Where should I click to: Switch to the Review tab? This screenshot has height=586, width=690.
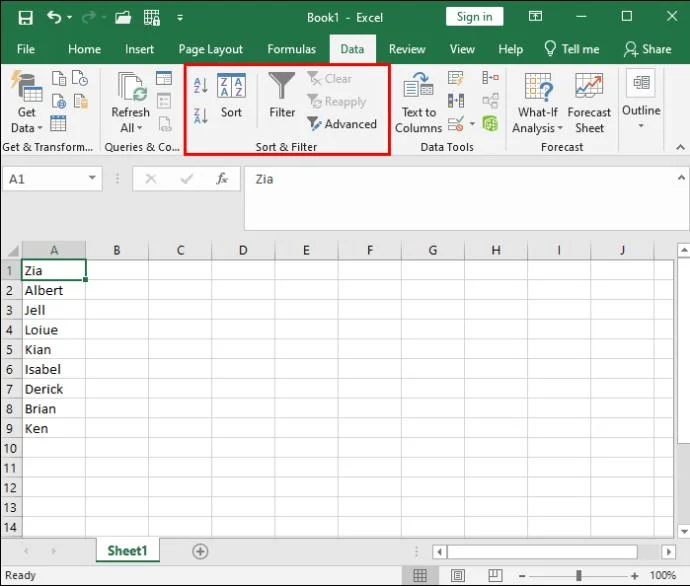(407, 49)
